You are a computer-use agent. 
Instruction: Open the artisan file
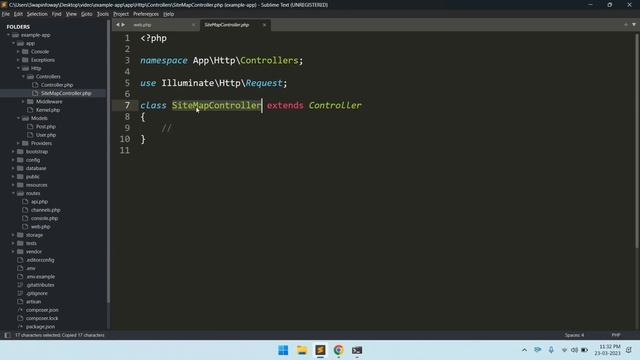coord(33,302)
